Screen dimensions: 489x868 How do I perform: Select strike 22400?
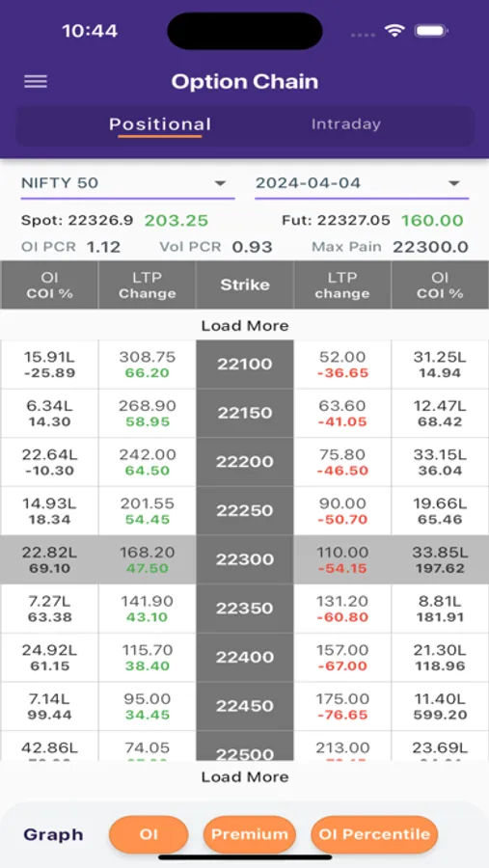pos(245,657)
